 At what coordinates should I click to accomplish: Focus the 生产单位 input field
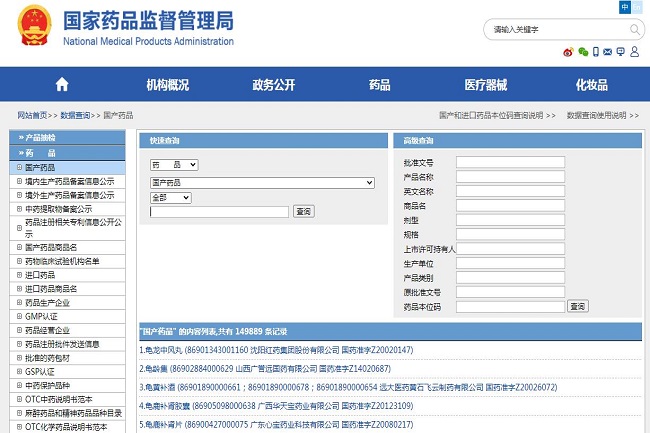pyautogui.click(x=510, y=263)
